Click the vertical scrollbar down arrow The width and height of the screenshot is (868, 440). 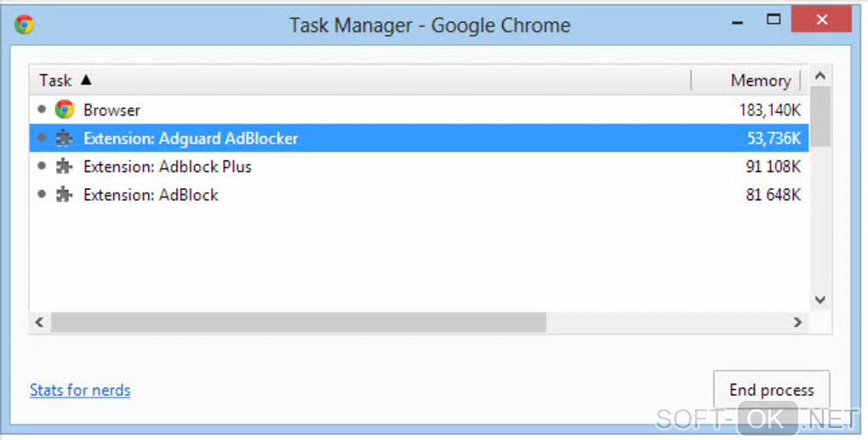[x=820, y=299]
